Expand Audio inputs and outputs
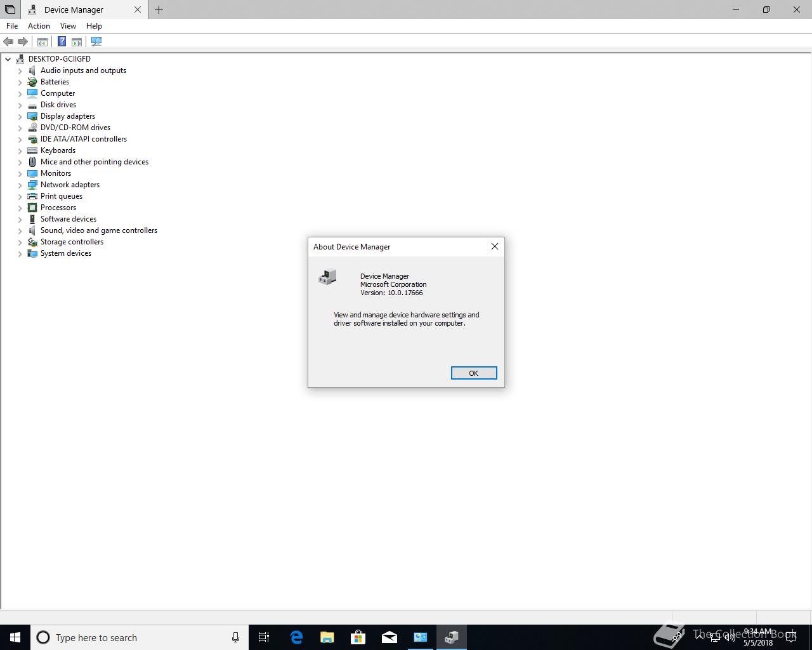The width and height of the screenshot is (812, 650). coord(20,70)
